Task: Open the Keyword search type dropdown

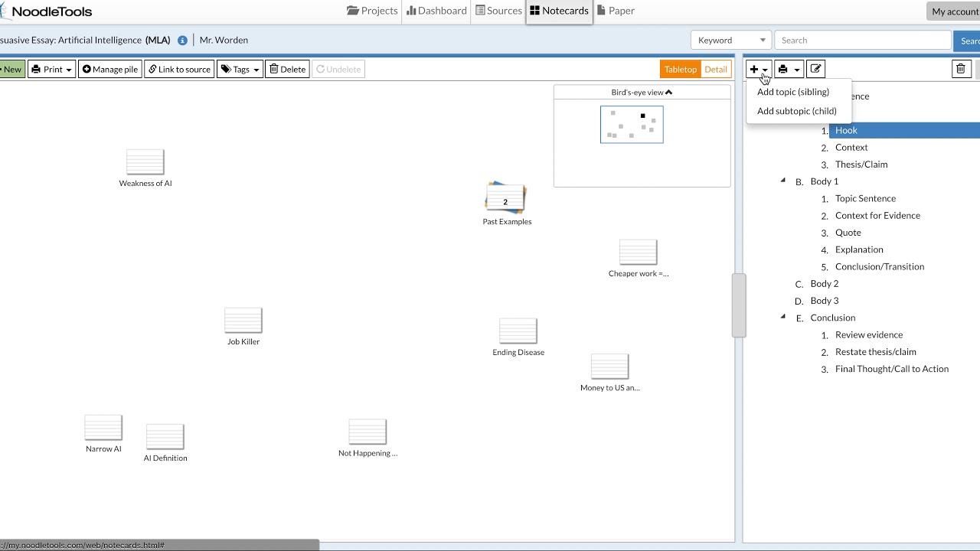Action: tap(731, 41)
